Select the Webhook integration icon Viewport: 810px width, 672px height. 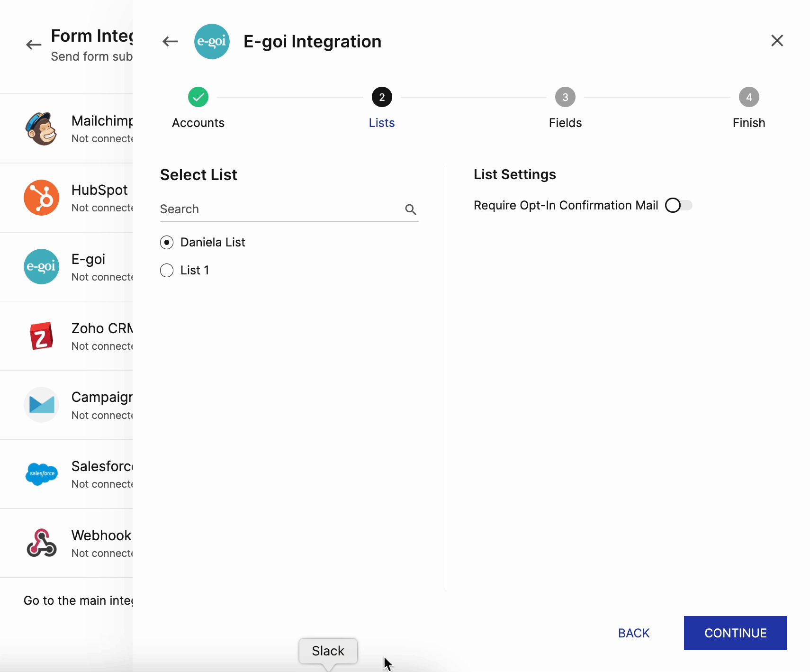point(41,543)
